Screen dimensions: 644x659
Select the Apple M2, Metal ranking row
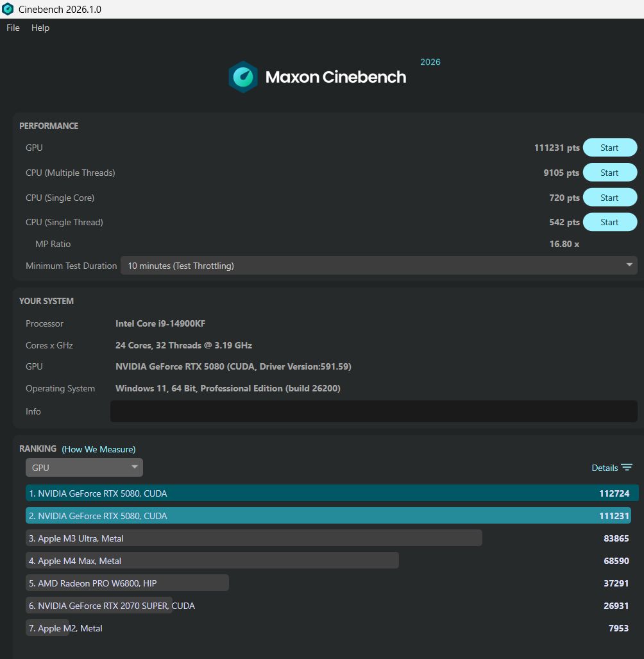[x=328, y=628]
